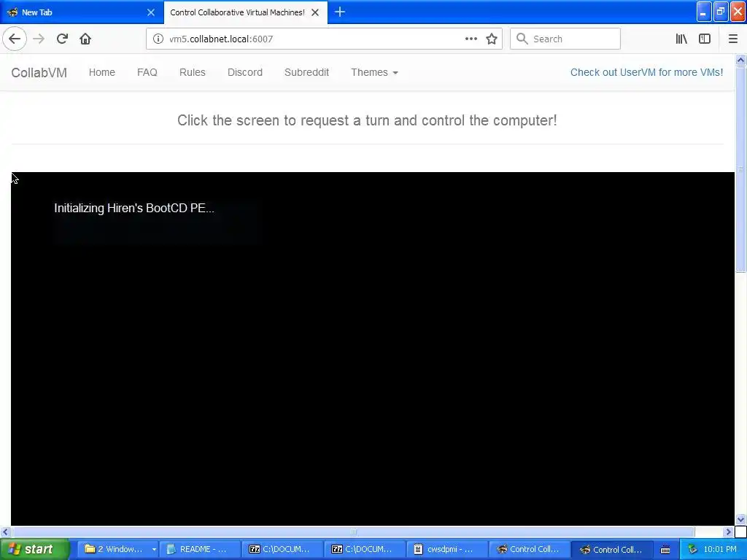Image resolution: width=747 pixels, height=560 pixels.
Task: Open the CollabVM brand link
Action: [39, 72]
